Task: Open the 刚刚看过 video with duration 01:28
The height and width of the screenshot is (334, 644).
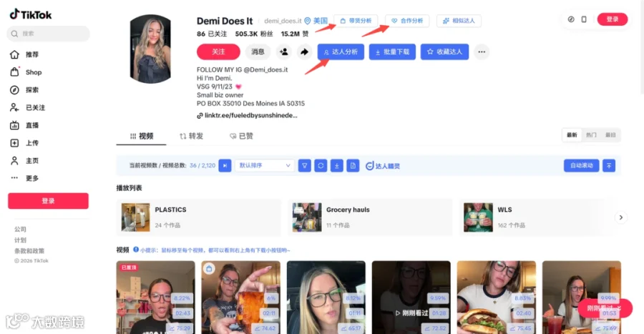Action: pyautogui.click(x=411, y=298)
